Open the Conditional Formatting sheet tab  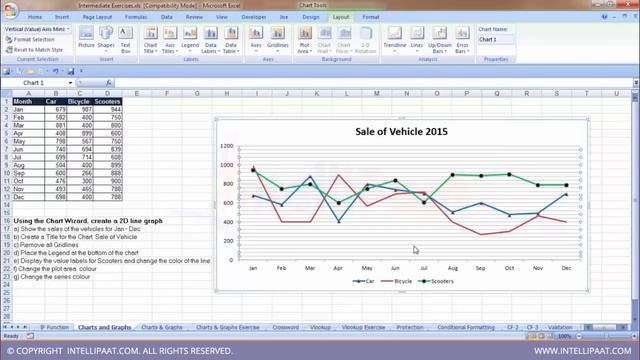[x=466, y=327]
